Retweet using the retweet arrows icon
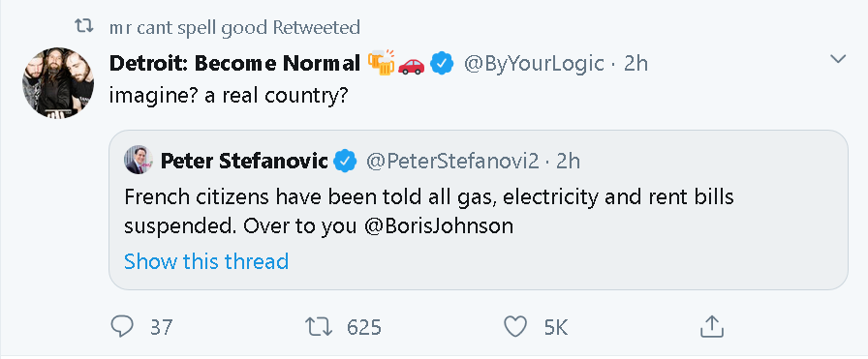The height and width of the screenshot is (359, 868). [320, 327]
